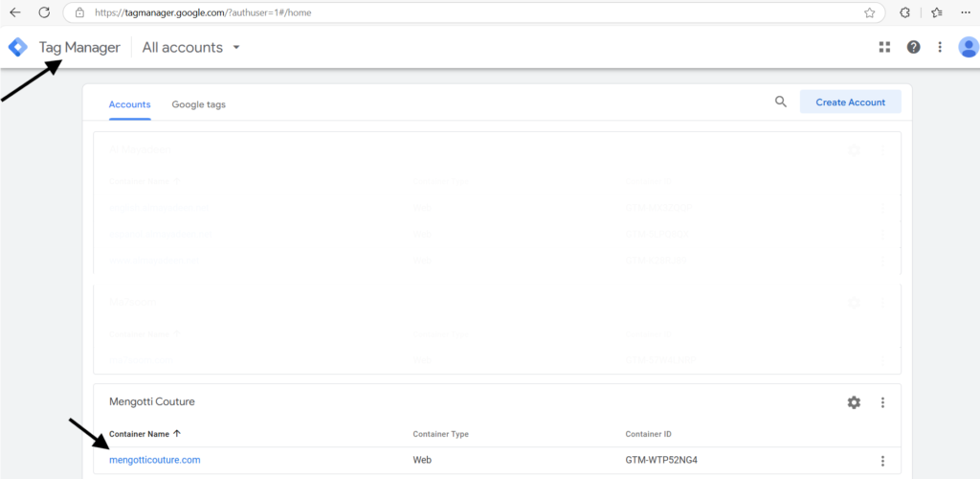Open Tag Manager header more options

click(x=940, y=47)
